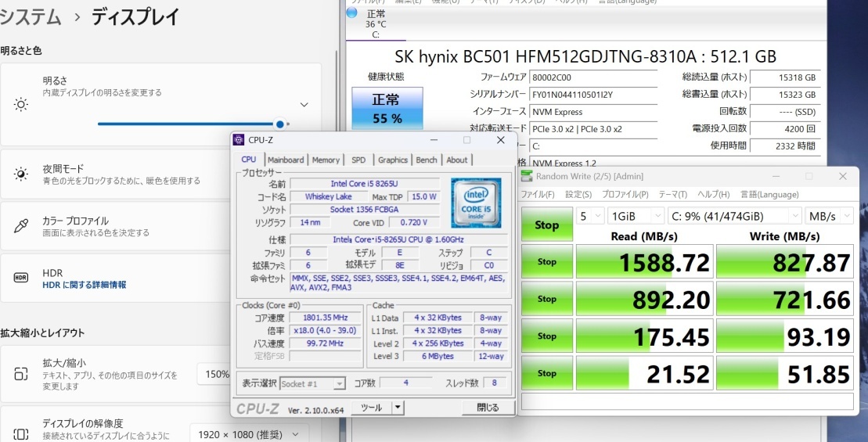Click Stop button in the 175.45 row

click(547, 336)
